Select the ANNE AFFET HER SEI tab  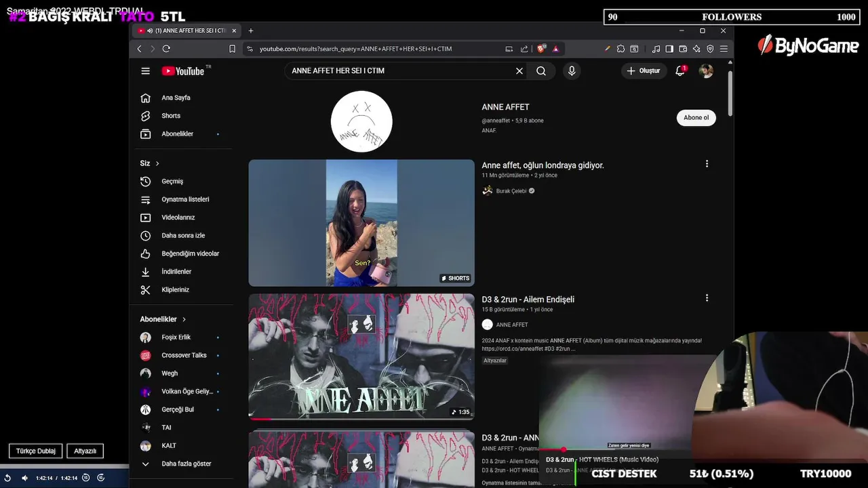(x=186, y=30)
